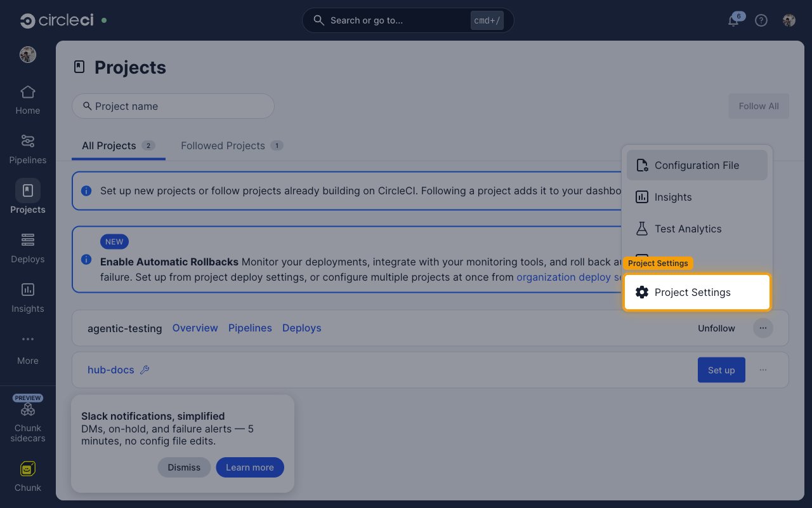The height and width of the screenshot is (508, 812).
Task: Open Insights in sidebar
Action: [x=28, y=298]
